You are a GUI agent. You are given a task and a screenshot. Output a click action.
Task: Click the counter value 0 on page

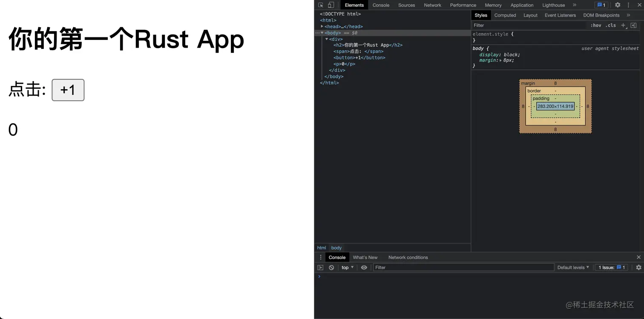coord(13,130)
